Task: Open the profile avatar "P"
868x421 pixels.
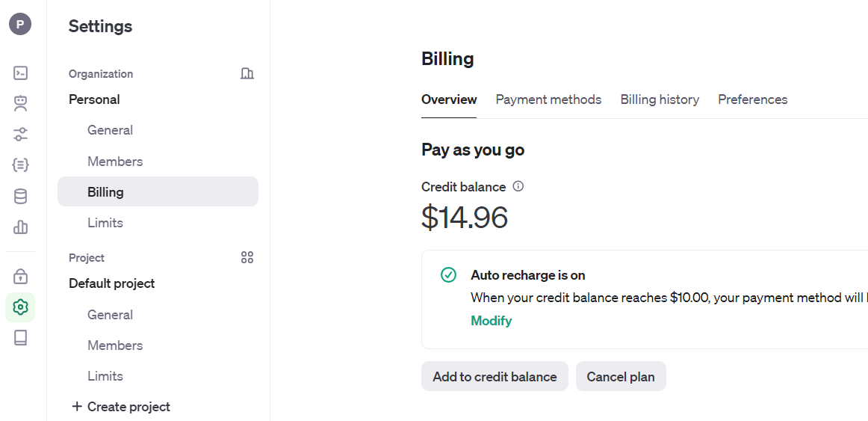Action: 20,24
